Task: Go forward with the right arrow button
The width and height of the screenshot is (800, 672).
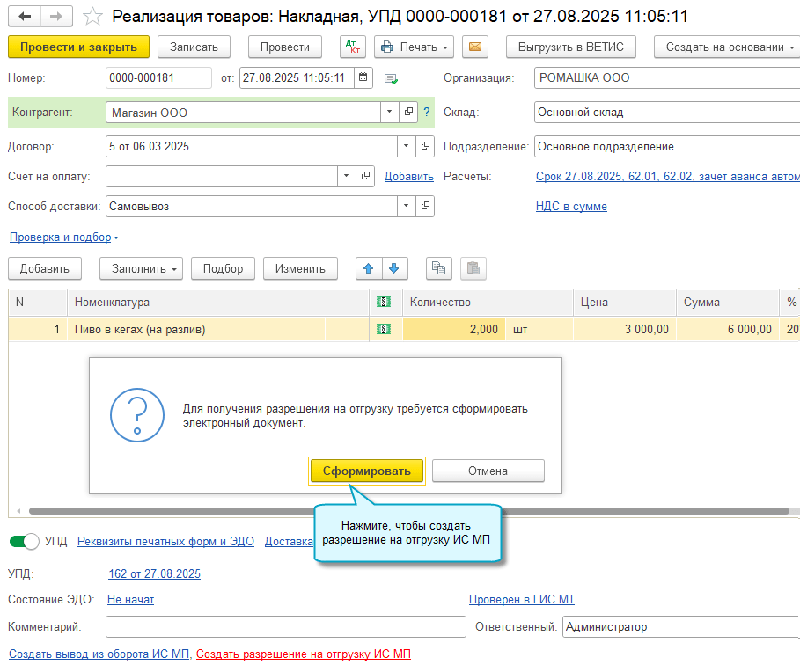Action: click(x=56, y=17)
